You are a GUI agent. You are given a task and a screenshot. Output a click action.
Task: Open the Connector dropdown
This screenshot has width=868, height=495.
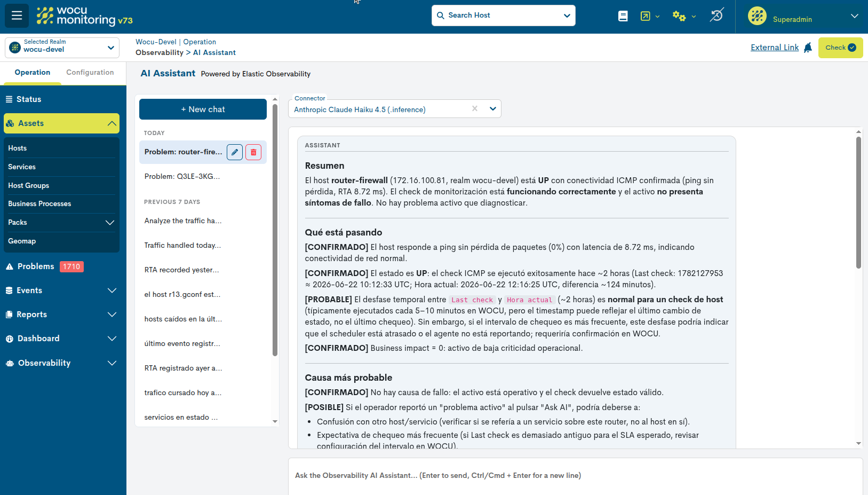pos(493,109)
